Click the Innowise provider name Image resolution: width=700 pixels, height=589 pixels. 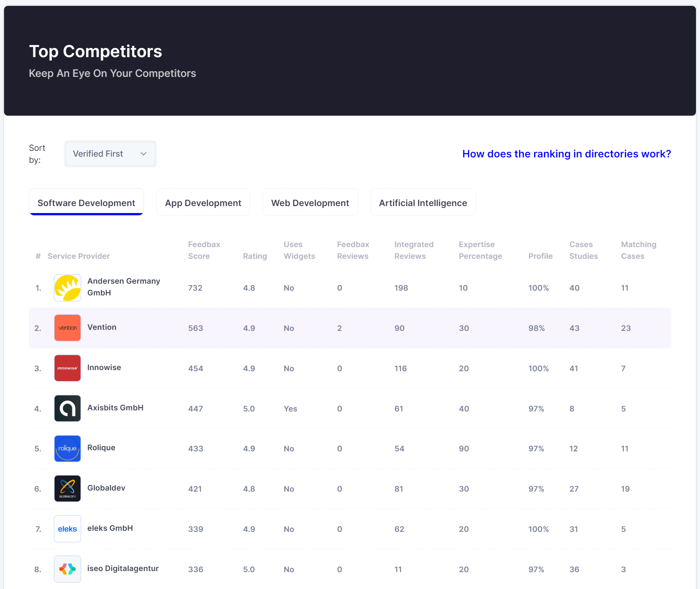[104, 368]
